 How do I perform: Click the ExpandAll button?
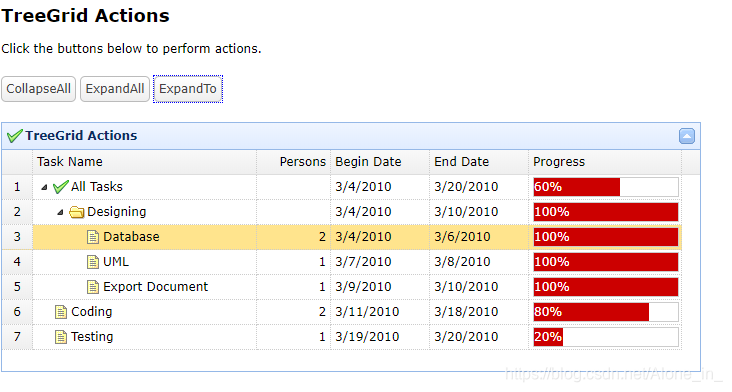[x=115, y=89]
